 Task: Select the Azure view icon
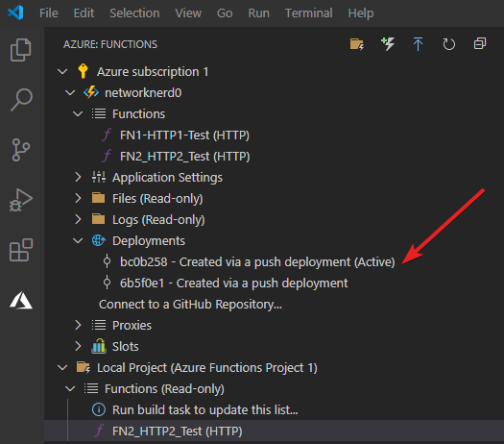click(21, 300)
